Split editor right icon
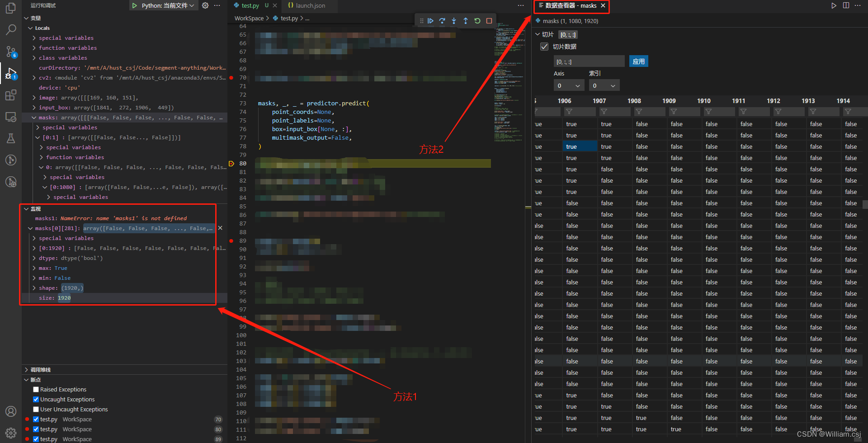 point(846,5)
